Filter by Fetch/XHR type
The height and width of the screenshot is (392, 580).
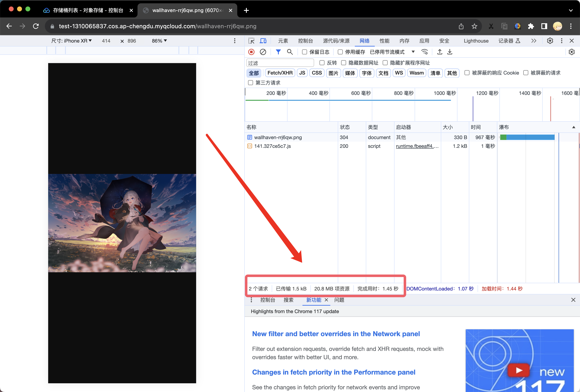[x=280, y=73]
